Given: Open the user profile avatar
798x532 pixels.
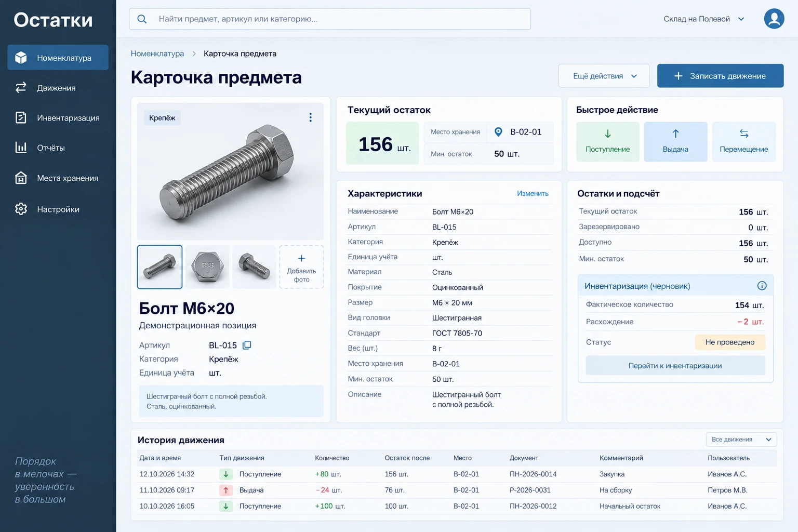Looking at the screenshot, I should coord(774,19).
